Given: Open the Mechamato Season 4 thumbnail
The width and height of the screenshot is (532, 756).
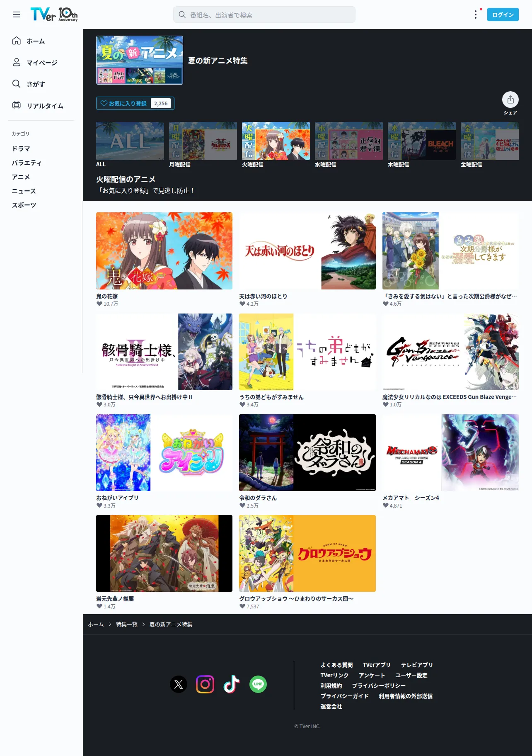Looking at the screenshot, I should (x=450, y=452).
